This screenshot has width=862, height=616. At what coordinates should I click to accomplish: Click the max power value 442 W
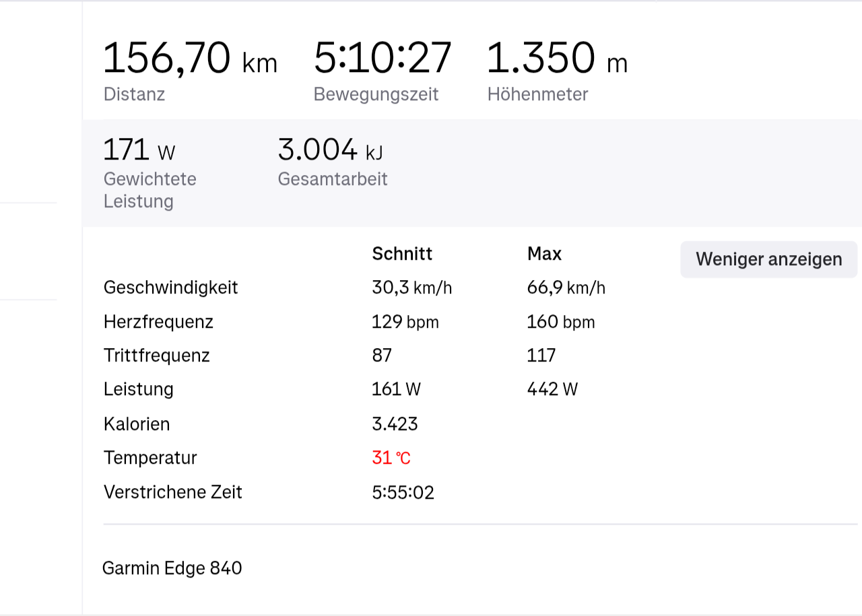pos(552,389)
